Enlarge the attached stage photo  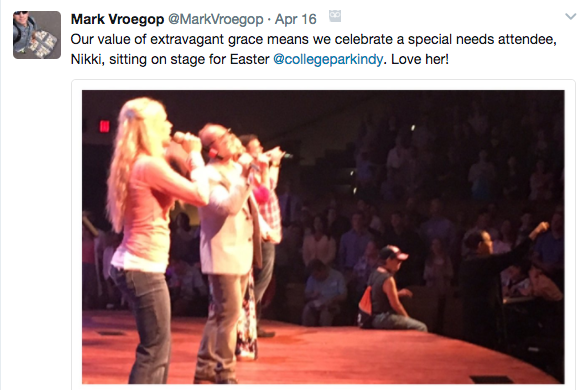pyautogui.click(x=323, y=237)
